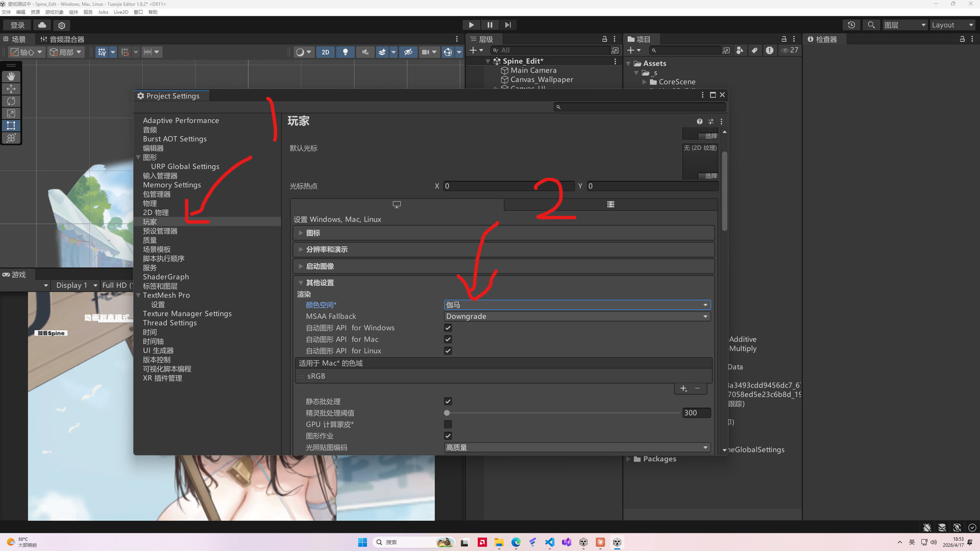Open MSAA Fallback Downgrade dropdown
Screen dimensions: 980x551
(x=577, y=316)
